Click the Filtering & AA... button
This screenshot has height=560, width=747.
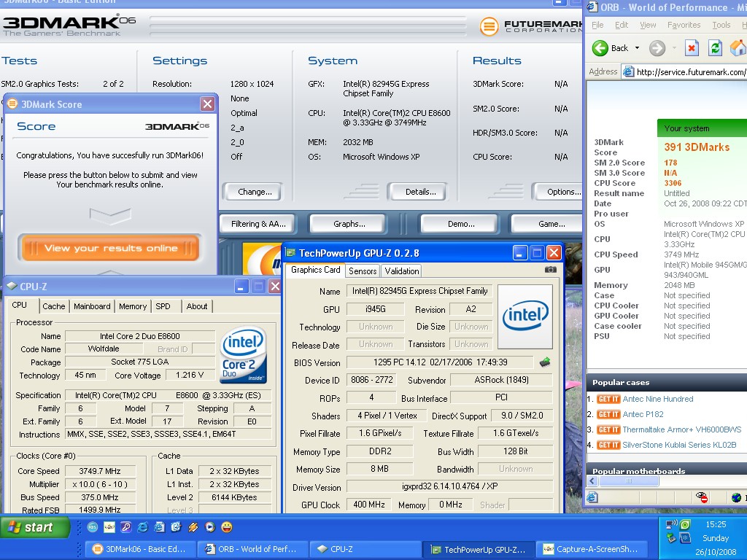click(258, 224)
